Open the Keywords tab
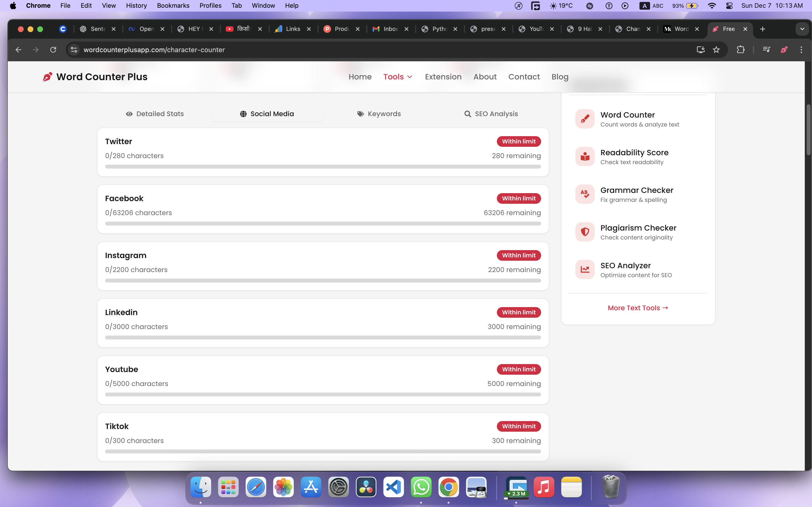 coord(379,114)
